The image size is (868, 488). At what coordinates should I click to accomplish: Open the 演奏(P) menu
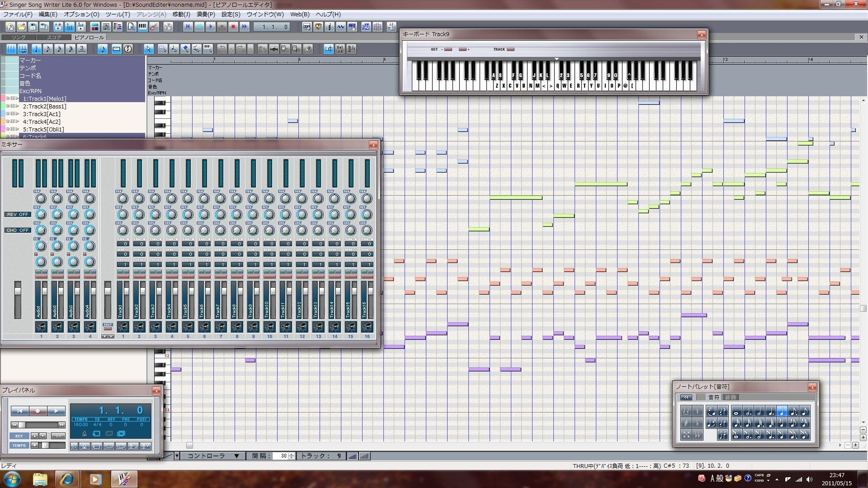pos(205,14)
